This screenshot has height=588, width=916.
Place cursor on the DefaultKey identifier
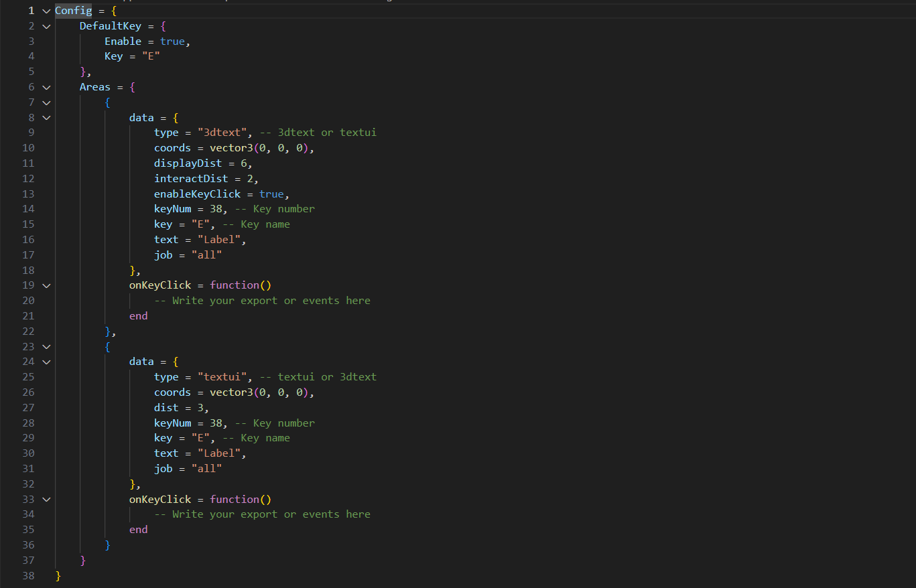(x=110, y=26)
